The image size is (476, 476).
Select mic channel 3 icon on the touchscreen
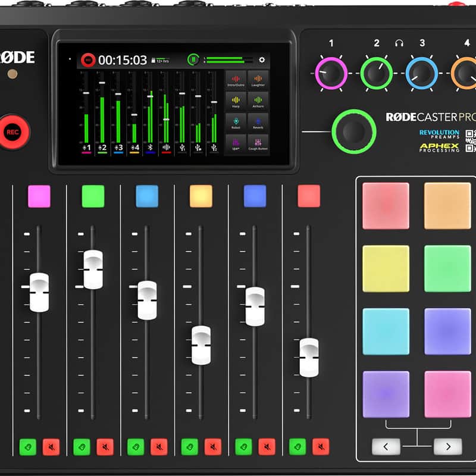[x=118, y=148]
